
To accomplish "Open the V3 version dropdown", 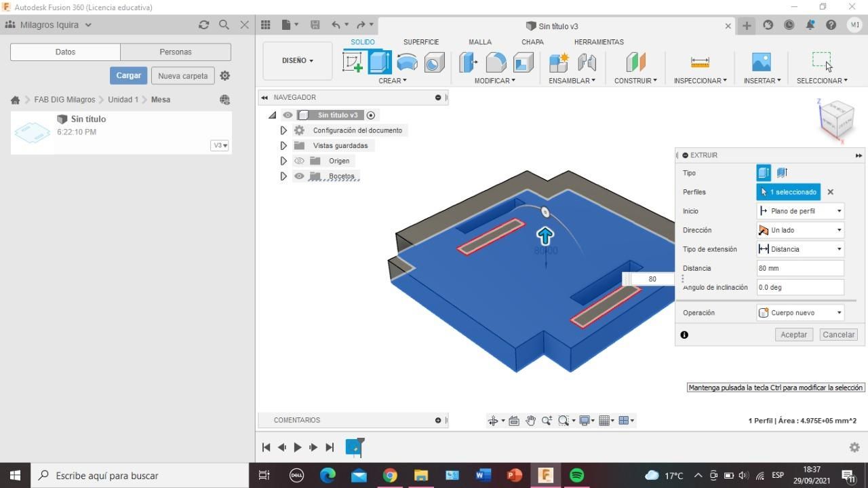I will point(219,145).
